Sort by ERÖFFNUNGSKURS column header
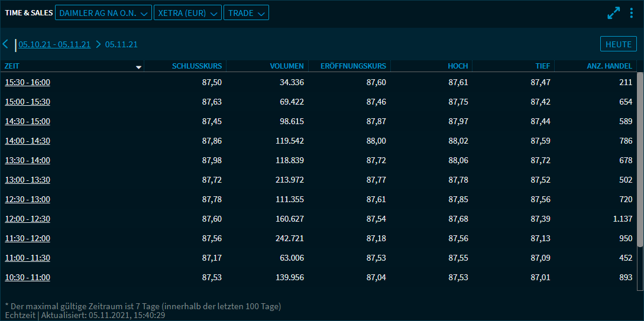Viewport: 644px width, 321px height. tap(356, 66)
